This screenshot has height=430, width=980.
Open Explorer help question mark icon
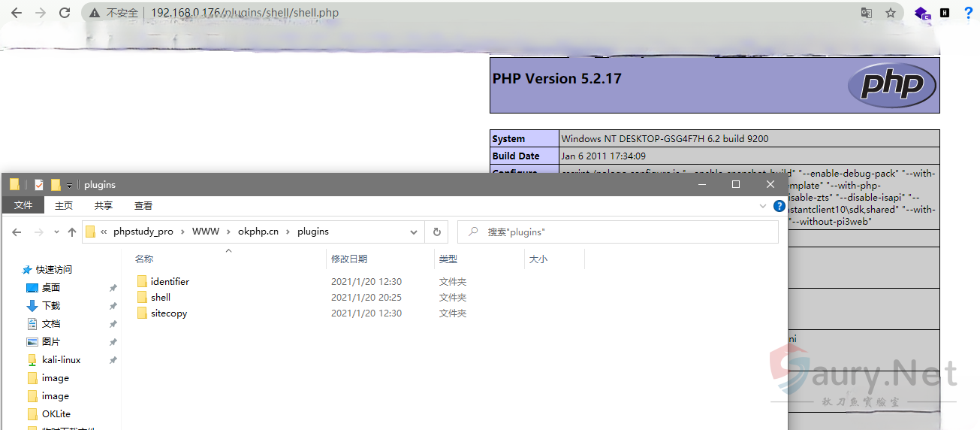click(779, 206)
